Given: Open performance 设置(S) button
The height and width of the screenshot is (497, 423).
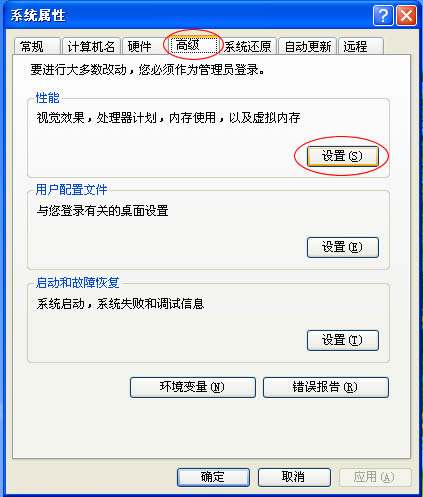Looking at the screenshot, I should (343, 156).
